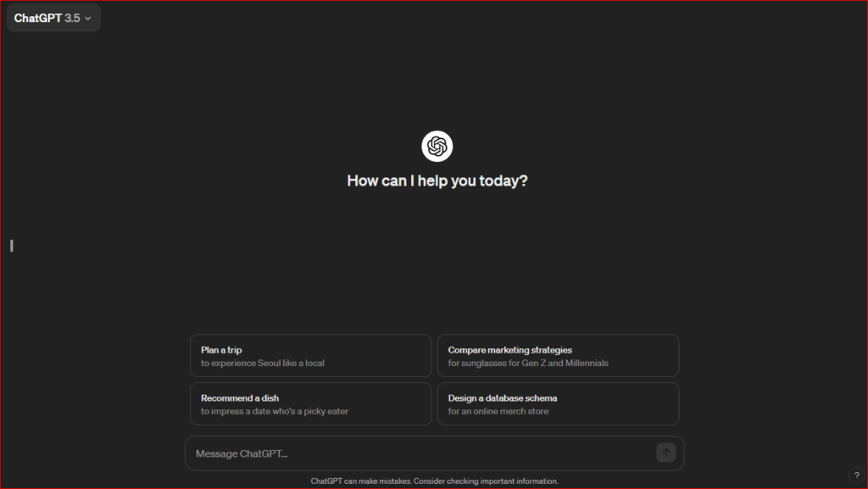Screen dimensions: 868x489
Task: Open the ChatGPT 3.5 model selector
Action: point(53,18)
